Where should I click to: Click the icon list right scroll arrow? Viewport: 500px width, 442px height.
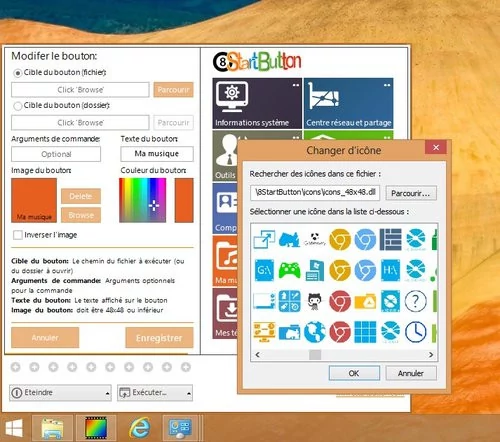[431, 355]
